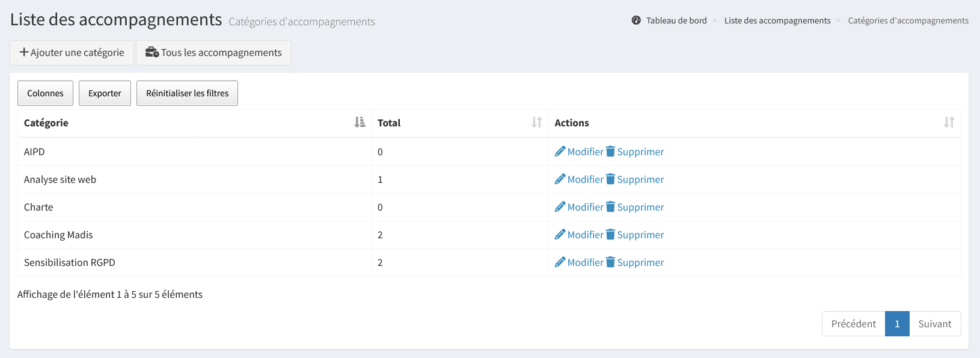Click trash icon for Coaching Madis
Screen dimensions: 980x358
pos(610,234)
